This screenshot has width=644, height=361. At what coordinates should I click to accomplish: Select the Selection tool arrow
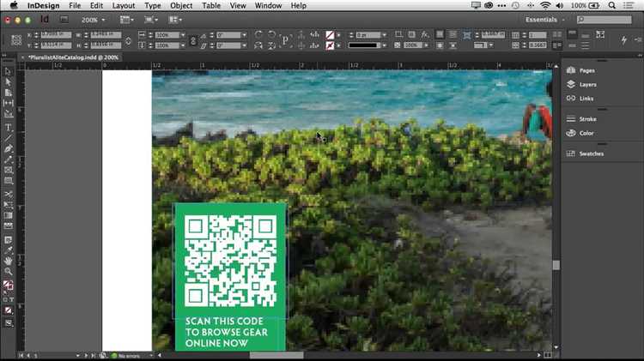tap(8, 71)
